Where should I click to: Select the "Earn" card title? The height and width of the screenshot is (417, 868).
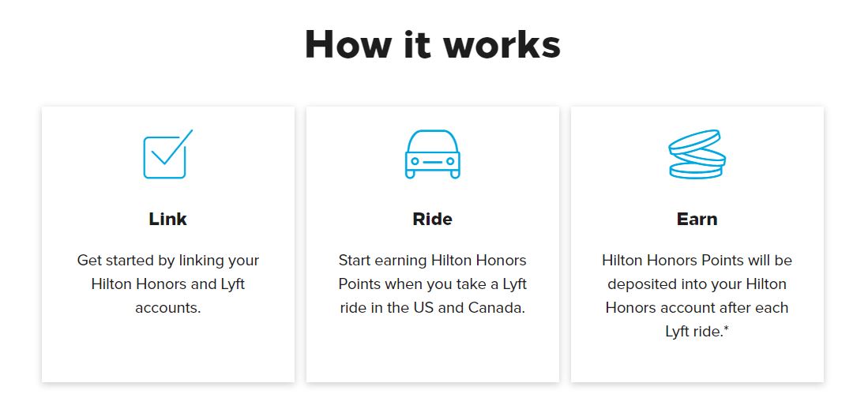pos(697,219)
